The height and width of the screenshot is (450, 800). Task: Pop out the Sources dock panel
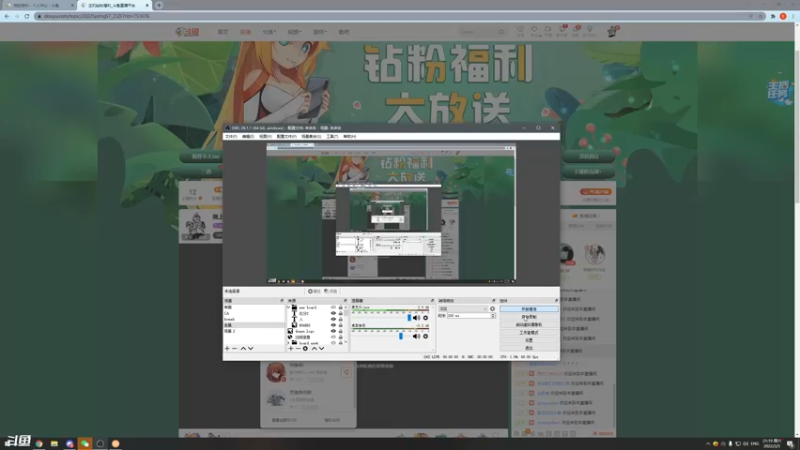(x=345, y=301)
